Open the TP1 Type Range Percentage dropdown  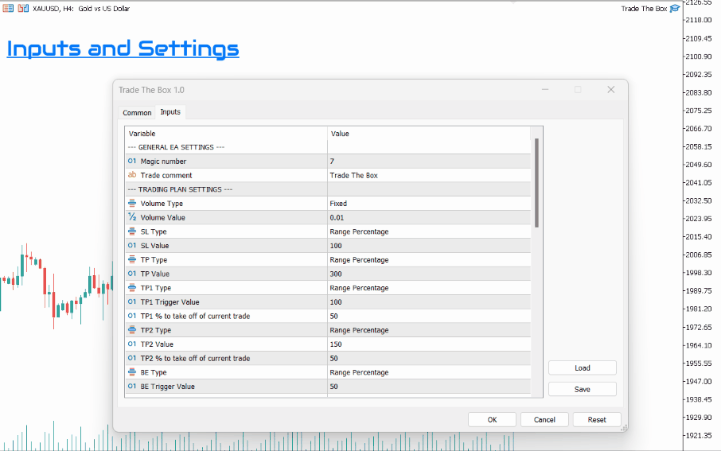tap(429, 288)
